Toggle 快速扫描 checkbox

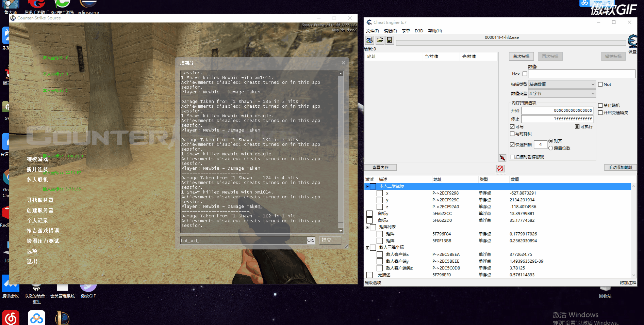(512, 144)
